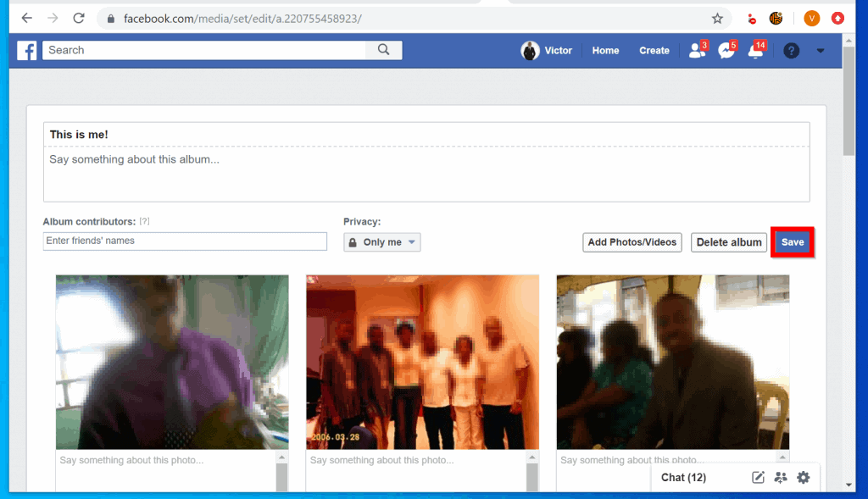Screen dimensions: 868x499
Task: Focus the Facebook Search field
Action: click(204, 50)
